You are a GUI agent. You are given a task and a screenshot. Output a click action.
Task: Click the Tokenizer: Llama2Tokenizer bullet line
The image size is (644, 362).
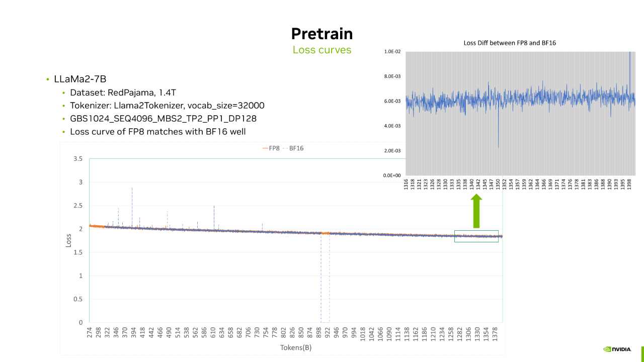(167, 106)
